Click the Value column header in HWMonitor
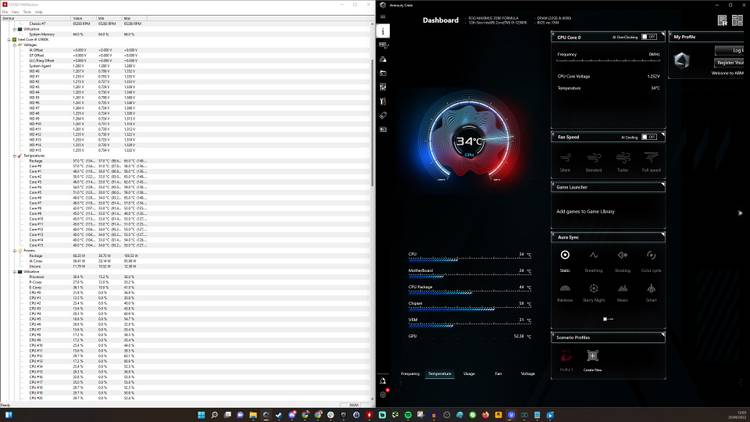Image resolution: width=750 pixels, height=422 pixels. coord(83,18)
